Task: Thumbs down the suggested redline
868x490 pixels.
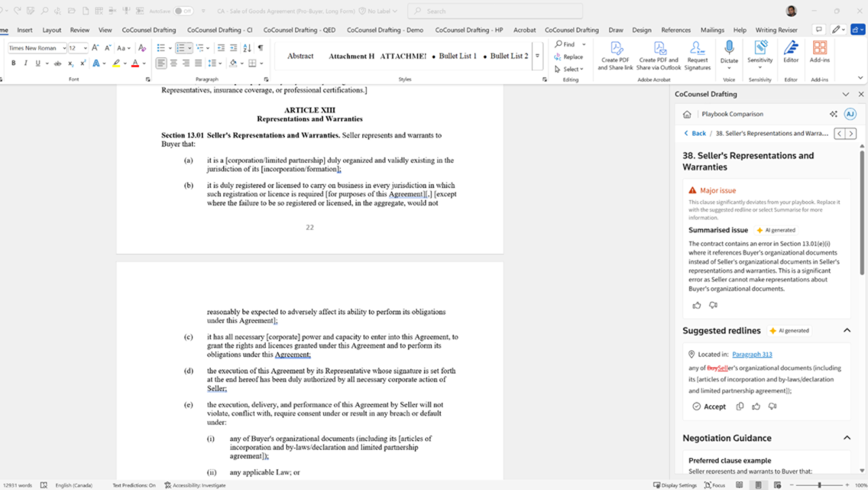Action: [772, 407]
